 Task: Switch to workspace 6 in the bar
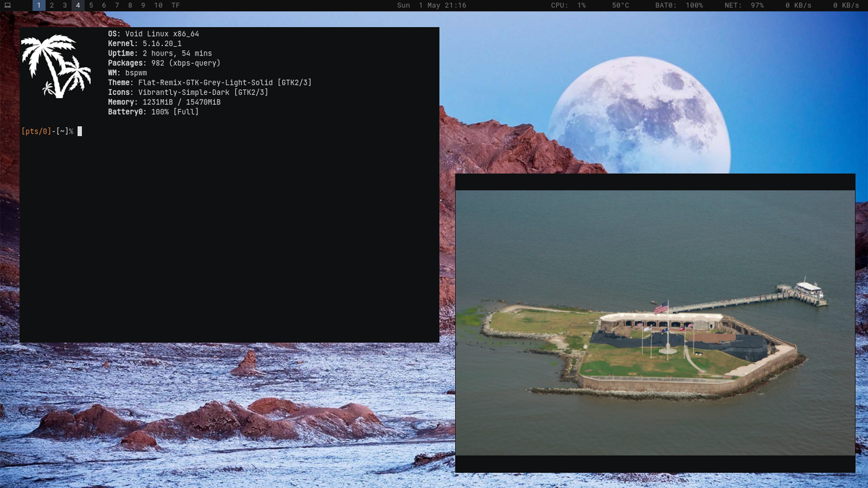[104, 5]
